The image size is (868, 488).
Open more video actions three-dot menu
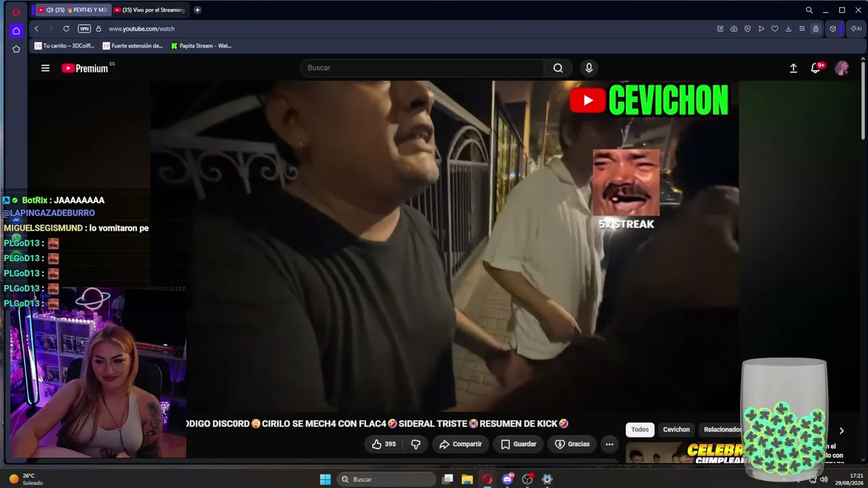coord(610,444)
